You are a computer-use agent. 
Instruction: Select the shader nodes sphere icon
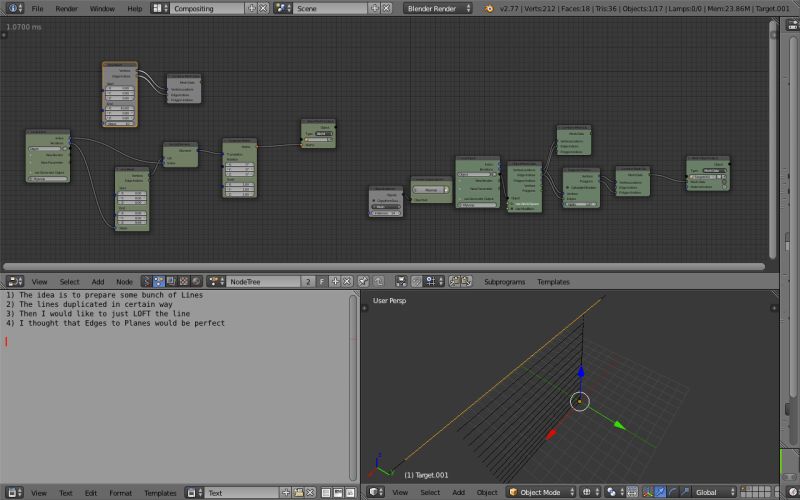(196, 281)
